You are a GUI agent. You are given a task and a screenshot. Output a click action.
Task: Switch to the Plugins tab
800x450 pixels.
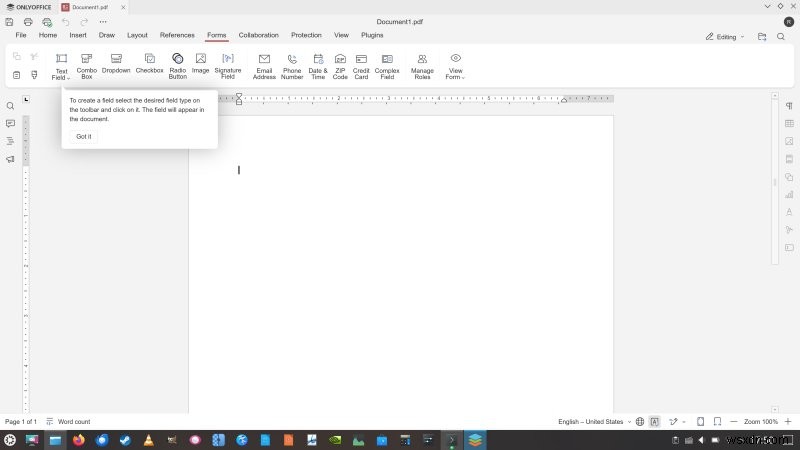pyautogui.click(x=372, y=35)
